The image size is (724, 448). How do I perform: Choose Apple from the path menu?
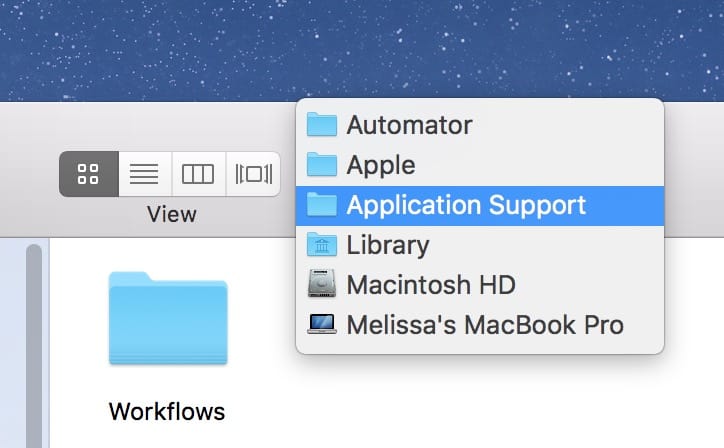(380, 165)
